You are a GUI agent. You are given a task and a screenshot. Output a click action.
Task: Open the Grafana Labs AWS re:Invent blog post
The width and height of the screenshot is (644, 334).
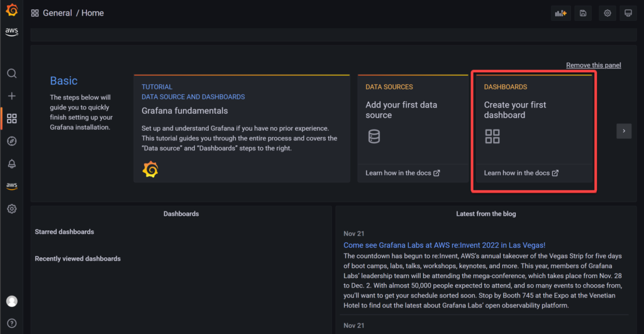(445, 245)
